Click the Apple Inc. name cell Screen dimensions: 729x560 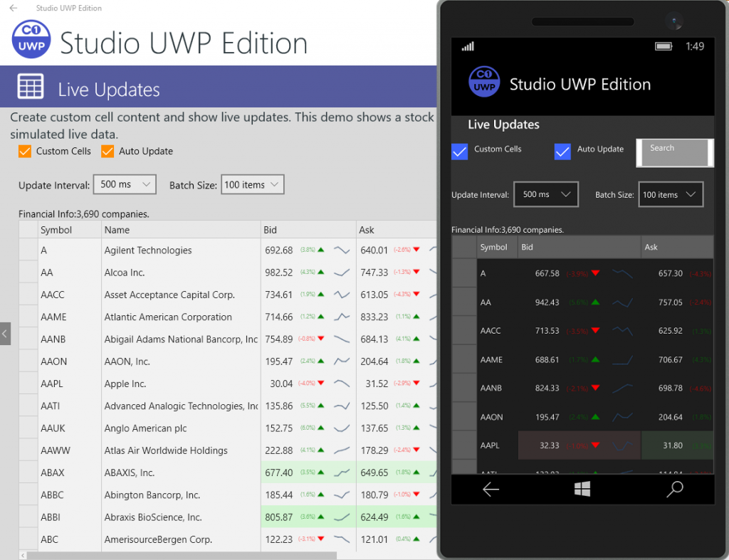(x=181, y=384)
